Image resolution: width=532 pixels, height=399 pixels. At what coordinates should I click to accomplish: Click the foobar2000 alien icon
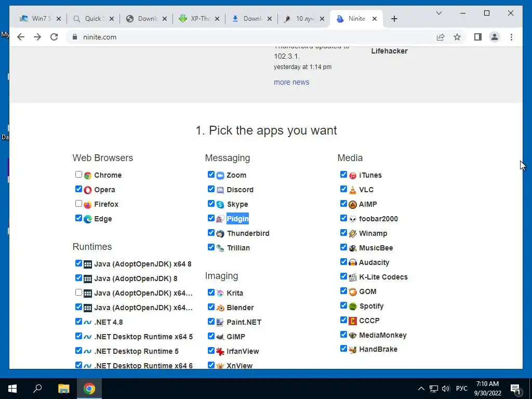(353, 219)
